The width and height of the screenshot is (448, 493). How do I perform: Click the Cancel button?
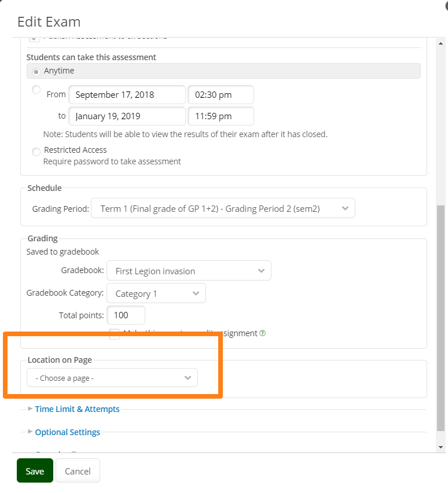(78, 471)
